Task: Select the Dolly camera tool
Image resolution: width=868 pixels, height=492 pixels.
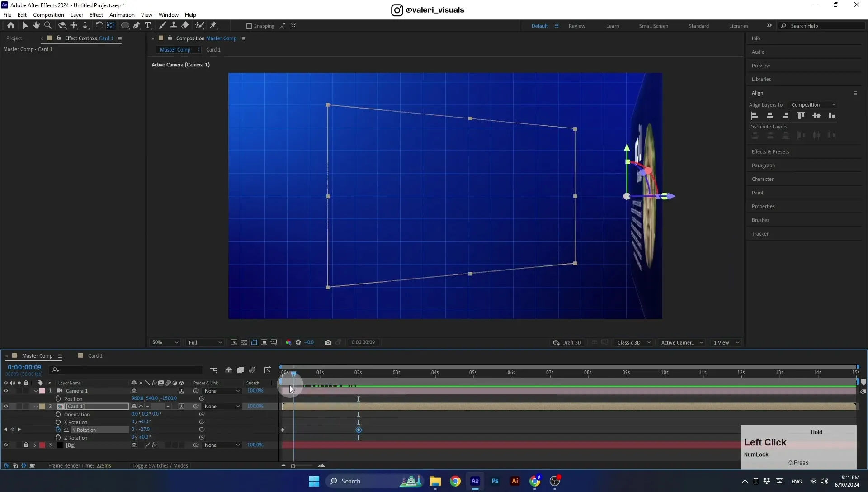Action: pyautogui.click(x=85, y=26)
